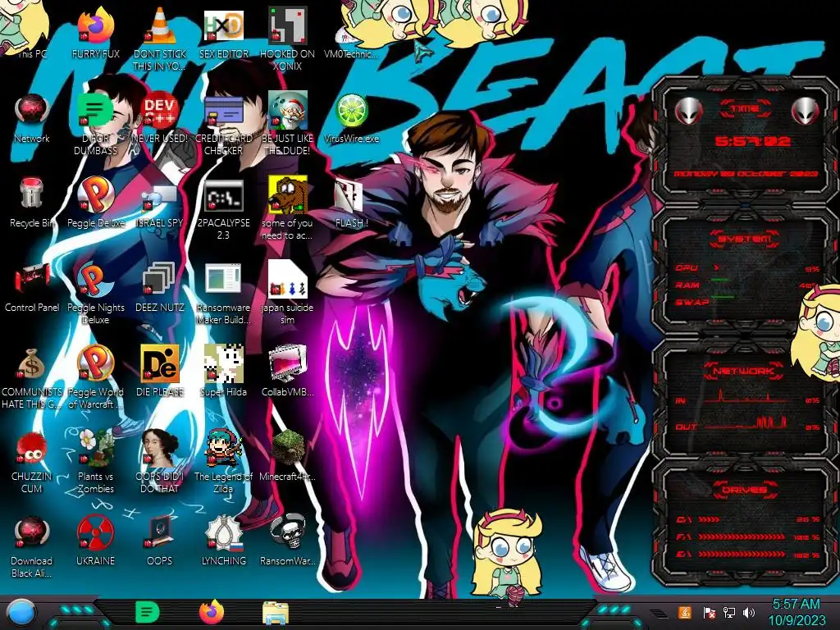Open the volume speaker tray icon
840x630 pixels.
coord(749,612)
